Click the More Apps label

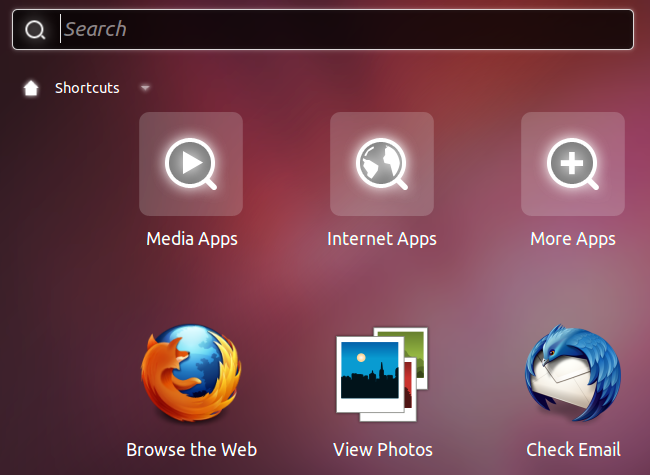click(573, 239)
